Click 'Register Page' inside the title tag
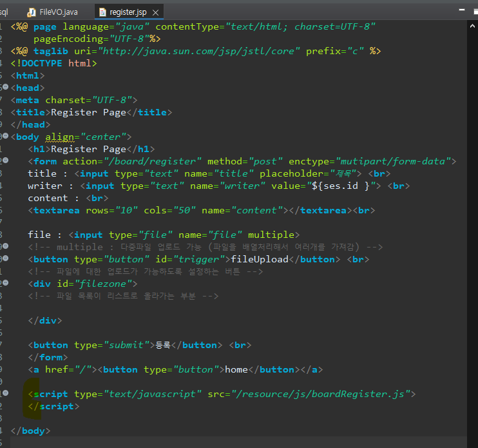 88,113
